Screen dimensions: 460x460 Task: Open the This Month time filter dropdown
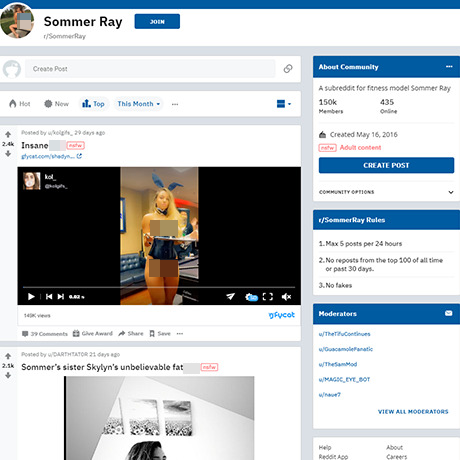(x=138, y=104)
